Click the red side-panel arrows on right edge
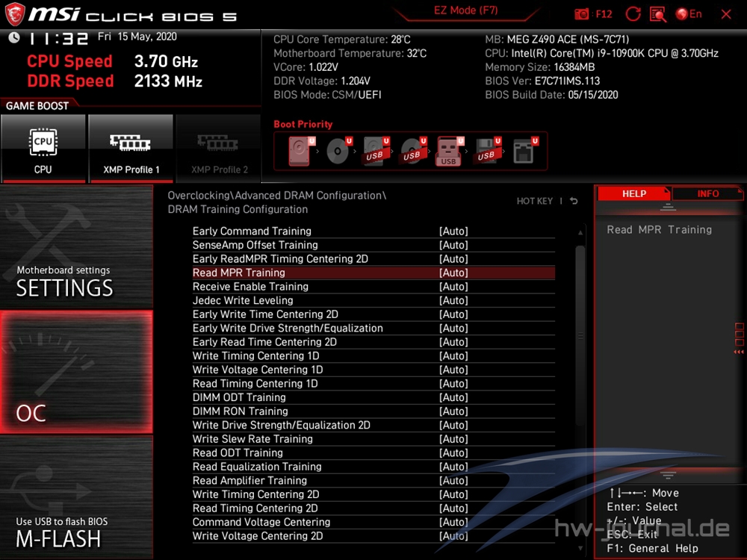Image resolution: width=747 pixels, height=560 pixels. (739, 352)
